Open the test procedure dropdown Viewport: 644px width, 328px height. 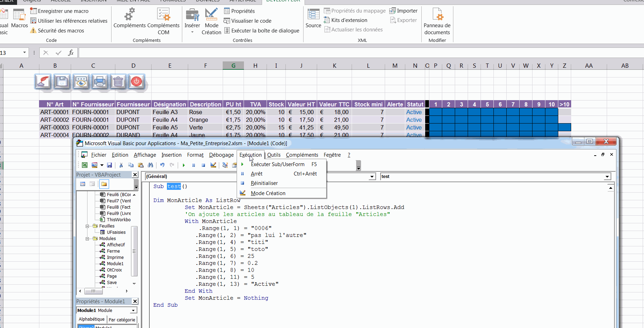click(x=607, y=177)
